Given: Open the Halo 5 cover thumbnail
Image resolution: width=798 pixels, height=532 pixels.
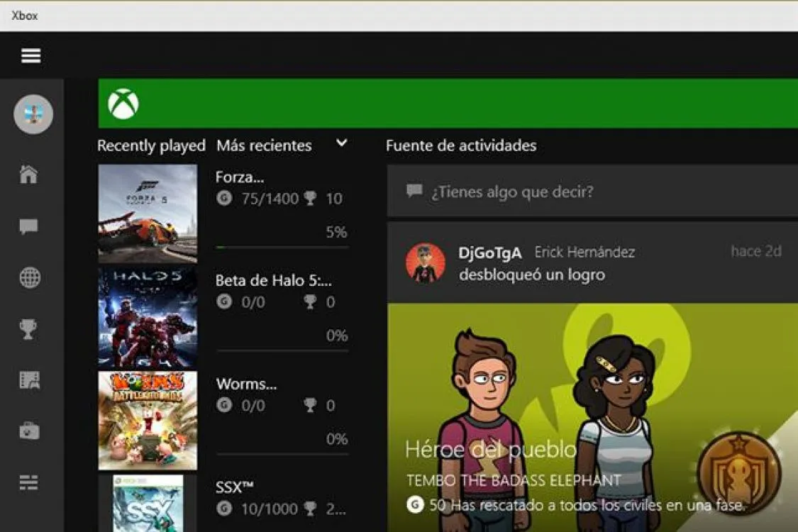Looking at the screenshot, I should tap(148, 317).
